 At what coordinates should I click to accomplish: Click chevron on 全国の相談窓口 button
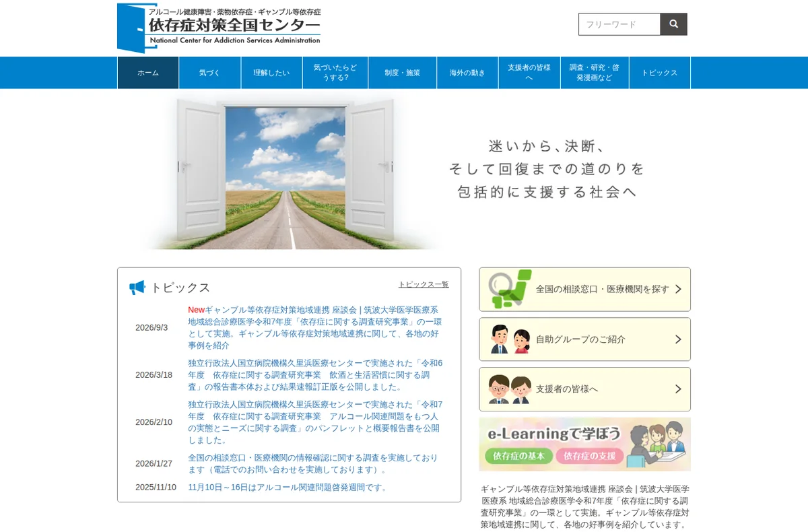tap(678, 289)
